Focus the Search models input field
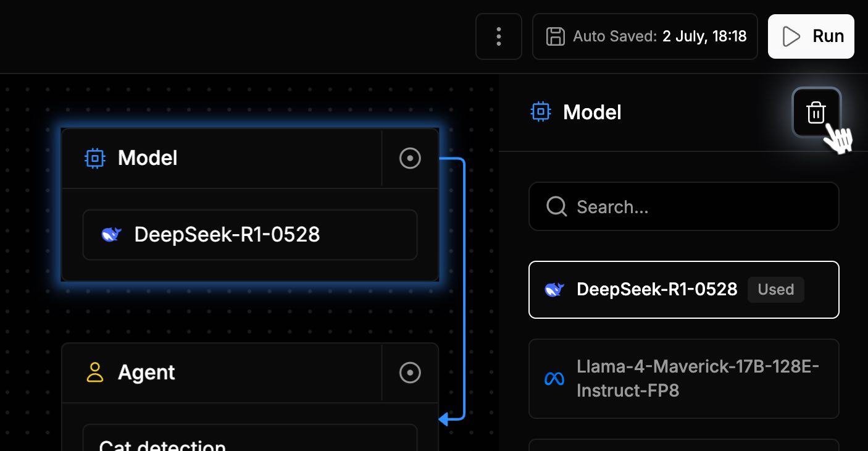This screenshot has height=451, width=868. [684, 206]
